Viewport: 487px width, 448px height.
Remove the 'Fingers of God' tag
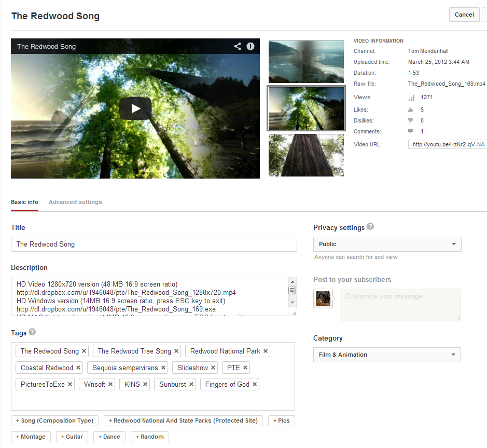tap(255, 384)
